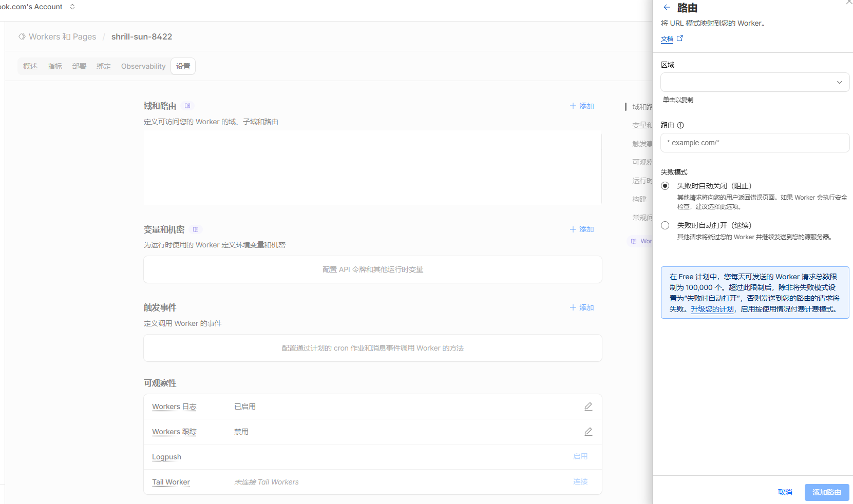Click the edit pencil for Workers 跟踪
The height and width of the screenshot is (504, 853).
click(588, 432)
